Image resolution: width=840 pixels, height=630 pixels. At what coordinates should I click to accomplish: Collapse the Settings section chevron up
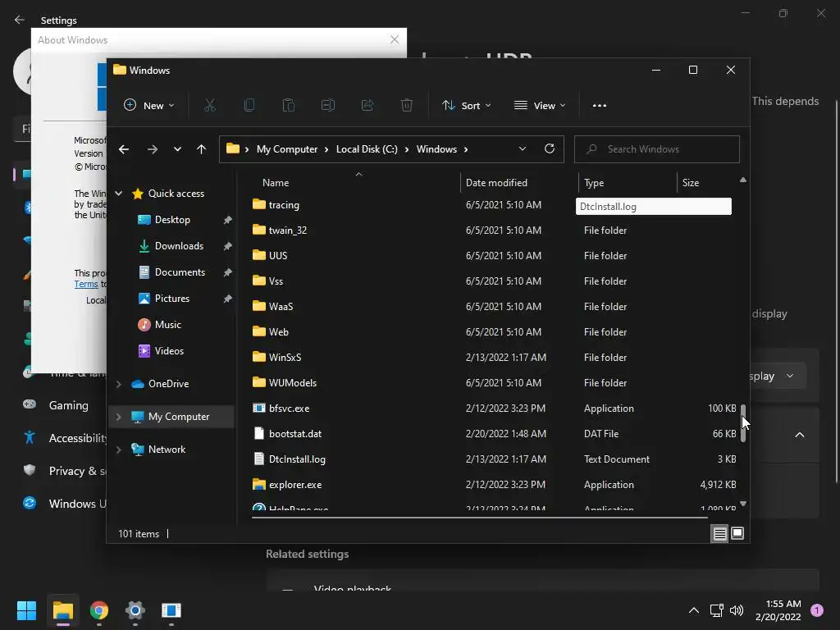[799, 435]
